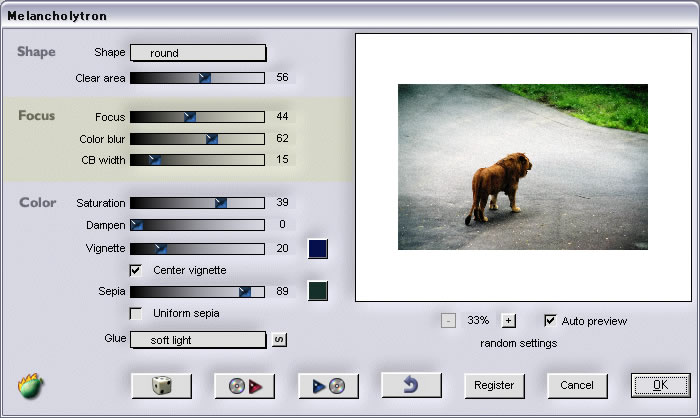Click the blue undo arrow button
700x418 pixels.
(x=411, y=385)
